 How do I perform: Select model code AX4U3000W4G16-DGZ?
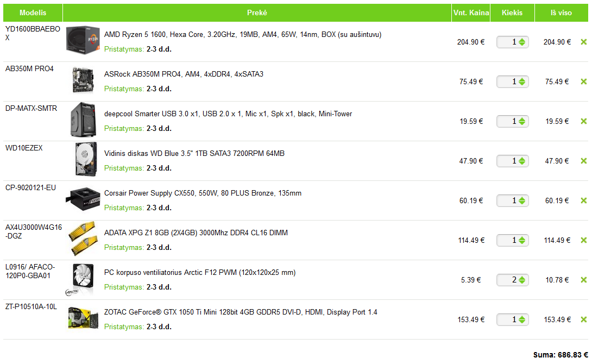pyautogui.click(x=34, y=231)
